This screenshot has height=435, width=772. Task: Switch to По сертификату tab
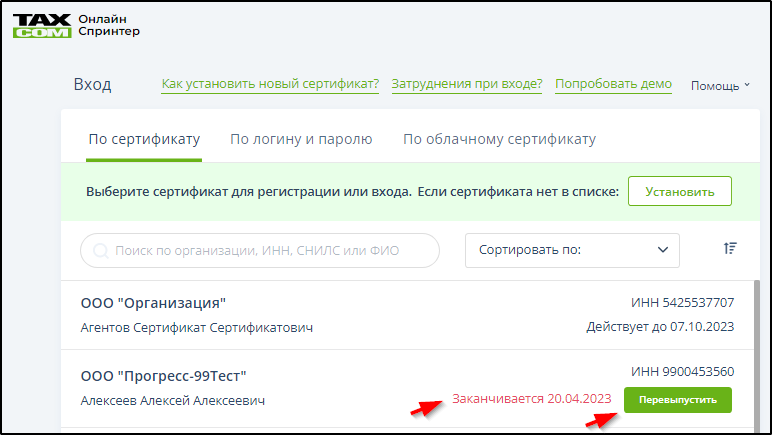(x=144, y=139)
